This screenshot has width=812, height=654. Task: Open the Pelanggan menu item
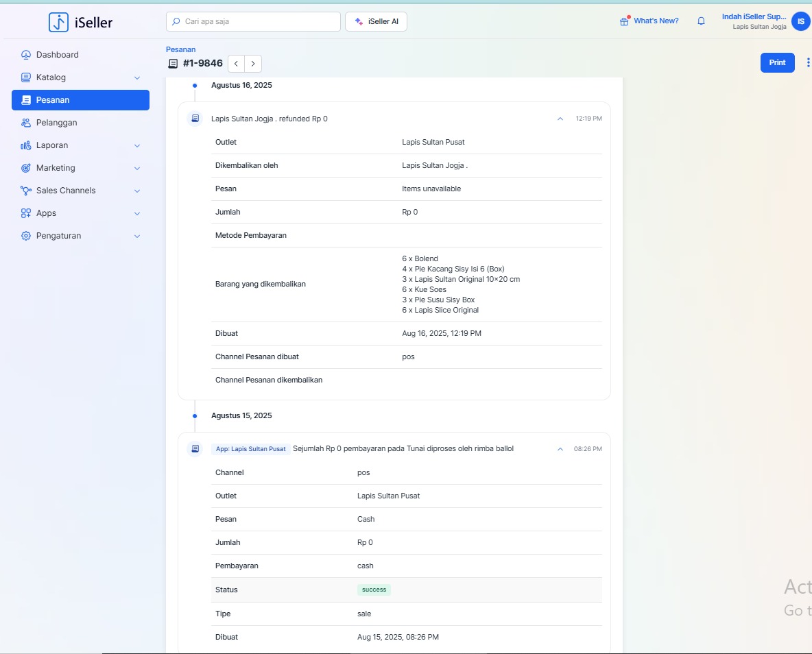pyautogui.click(x=80, y=123)
